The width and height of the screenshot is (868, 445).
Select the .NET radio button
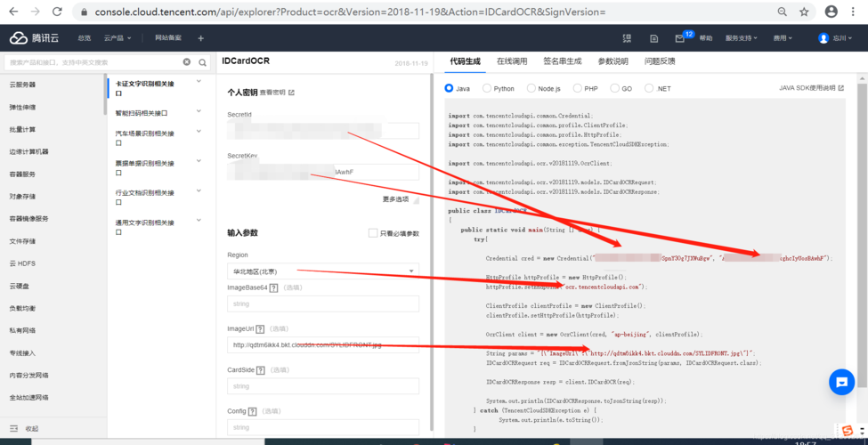(649, 88)
